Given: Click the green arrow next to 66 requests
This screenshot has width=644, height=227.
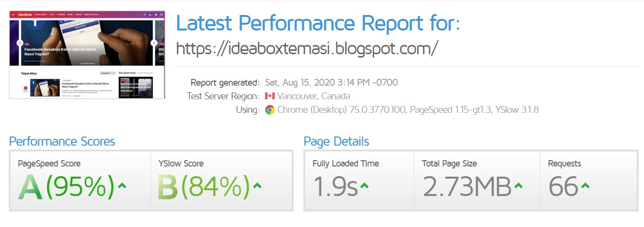Looking at the screenshot, I should (585, 185).
